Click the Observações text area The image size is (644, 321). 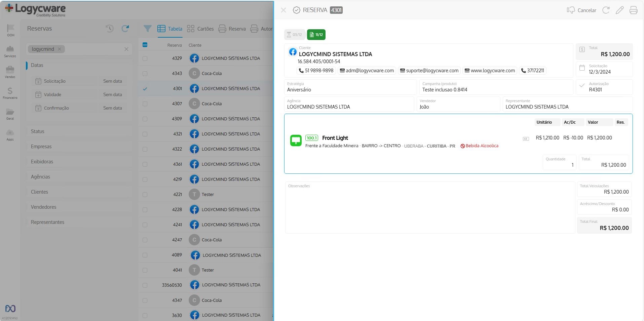430,208
